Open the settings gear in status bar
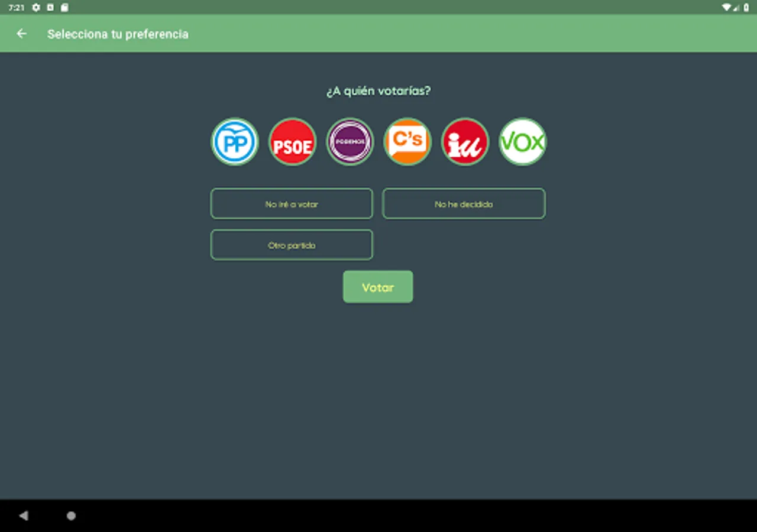Screen dimensions: 757x532 click(x=36, y=8)
